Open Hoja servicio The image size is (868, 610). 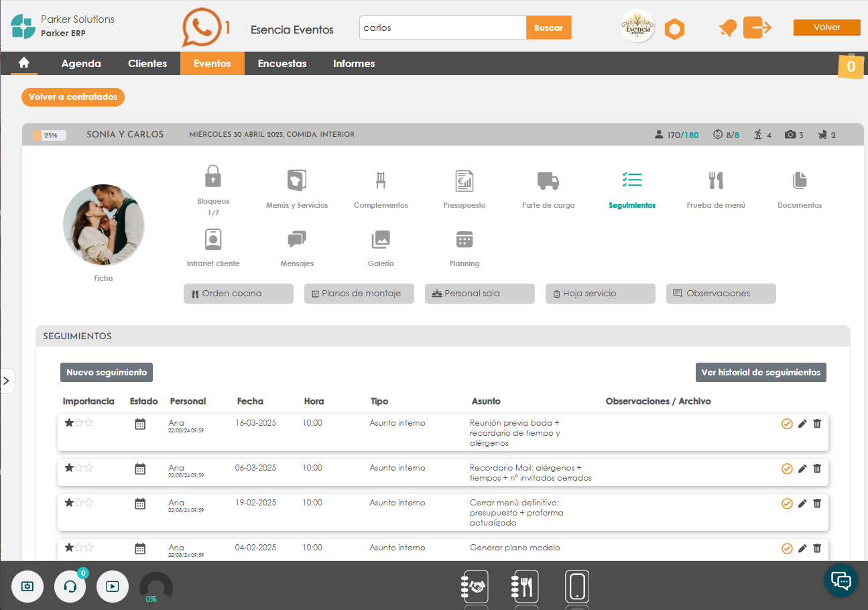(x=601, y=294)
